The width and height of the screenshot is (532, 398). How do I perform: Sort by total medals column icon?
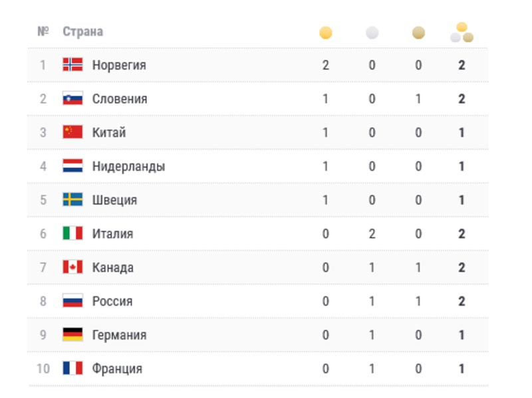point(462,33)
